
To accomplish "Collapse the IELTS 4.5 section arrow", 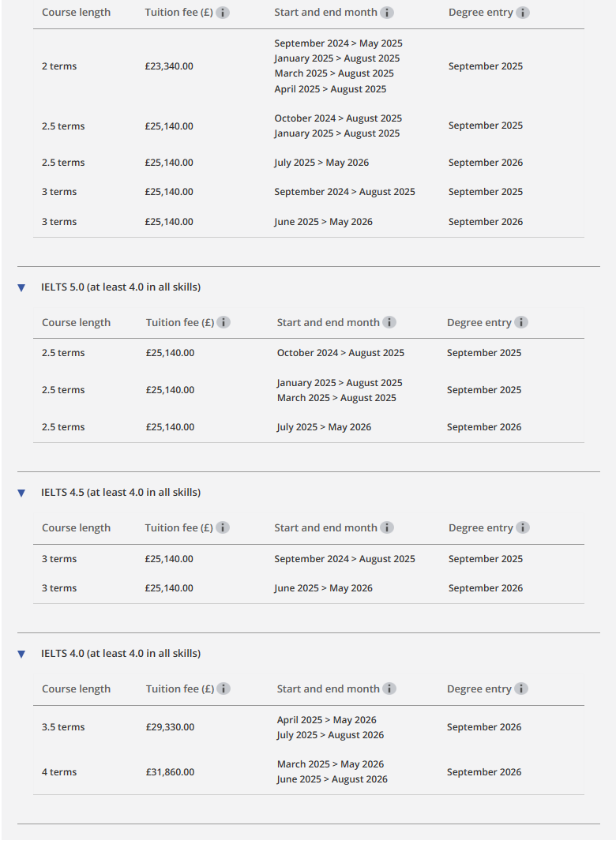I will (x=21, y=493).
